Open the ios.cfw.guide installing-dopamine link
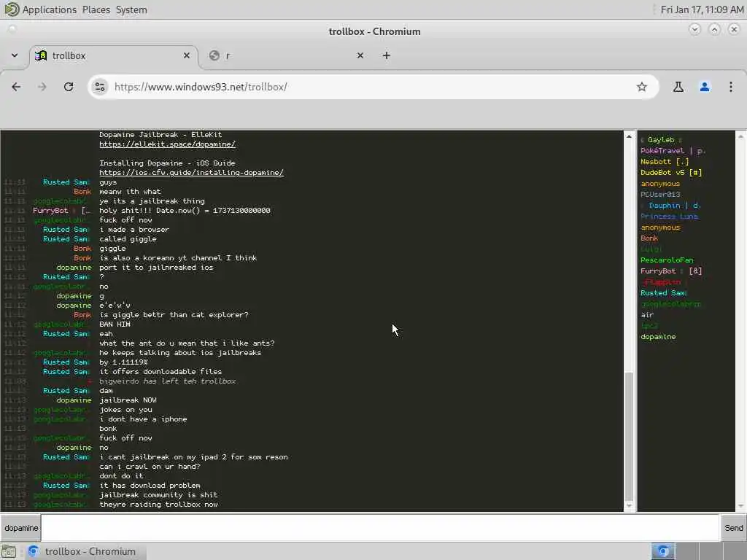Image resolution: width=747 pixels, height=560 pixels. pyautogui.click(x=192, y=172)
